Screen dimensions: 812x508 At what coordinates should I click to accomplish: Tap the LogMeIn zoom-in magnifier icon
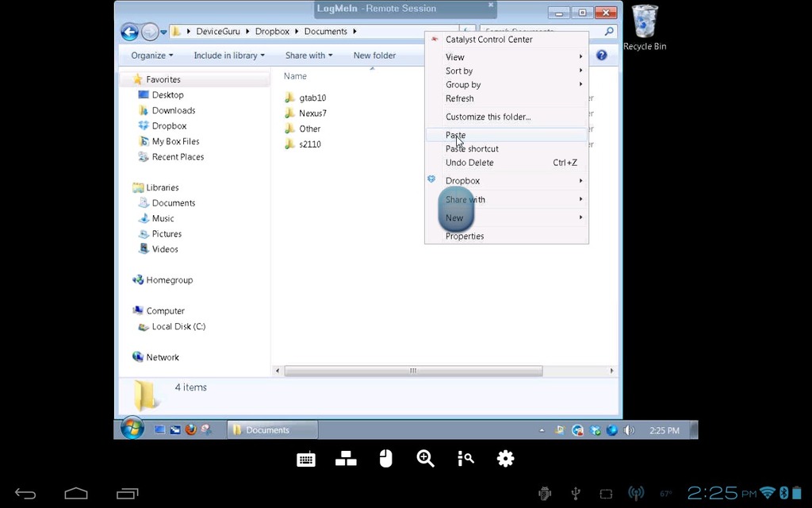[x=426, y=459]
